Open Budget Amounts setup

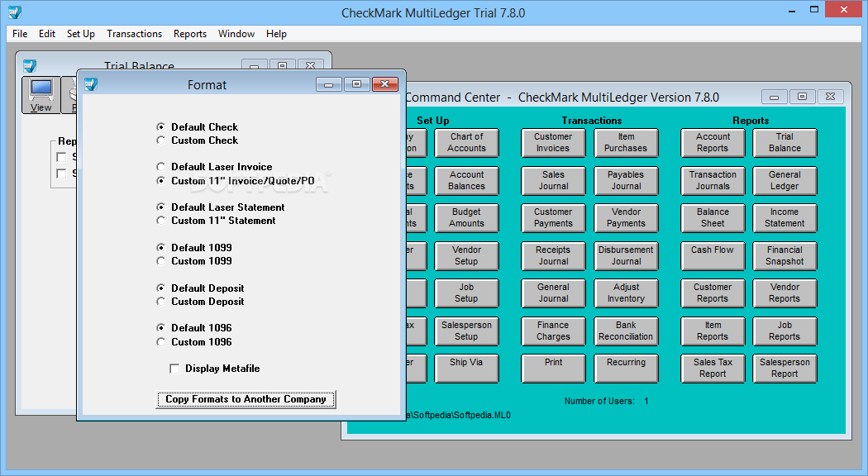coord(467,218)
